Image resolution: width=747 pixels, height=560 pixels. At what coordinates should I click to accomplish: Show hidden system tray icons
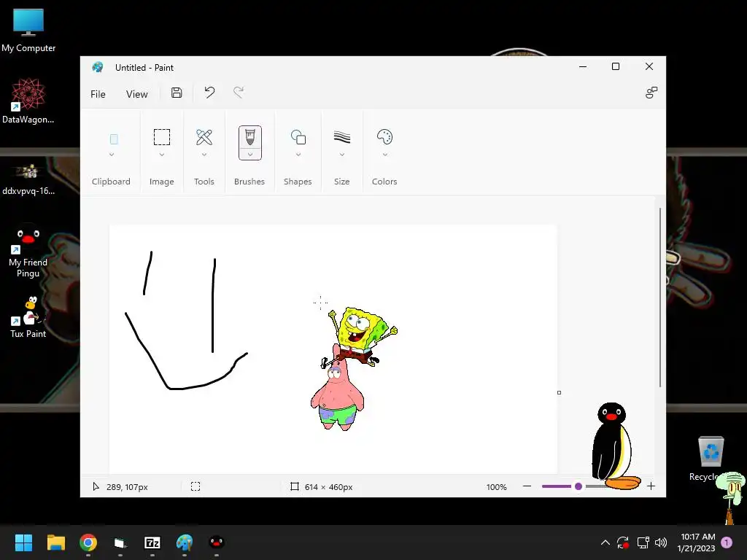point(605,542)
